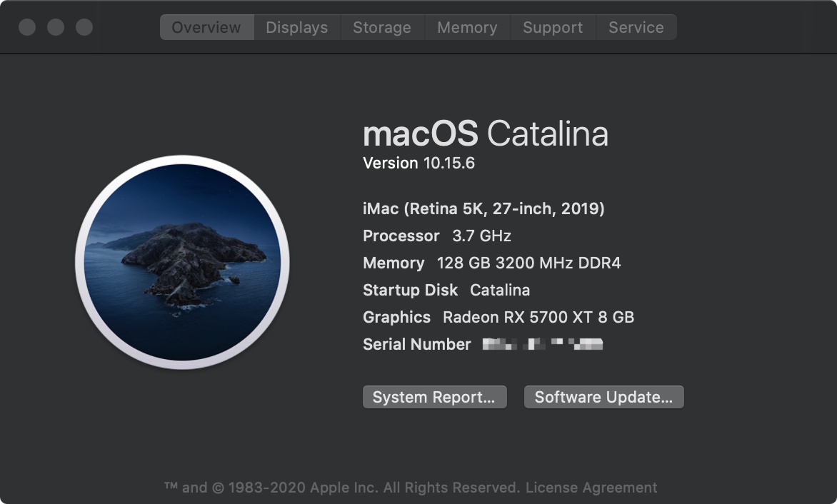The height and width of the screenshot is (504, 837).
Task: Click the macOS Catalina island logo
Action: pyautogui.click(x=183, y=262)
